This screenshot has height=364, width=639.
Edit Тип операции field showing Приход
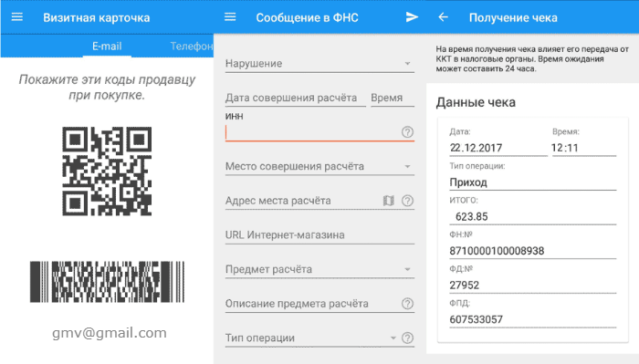[532, 182]
